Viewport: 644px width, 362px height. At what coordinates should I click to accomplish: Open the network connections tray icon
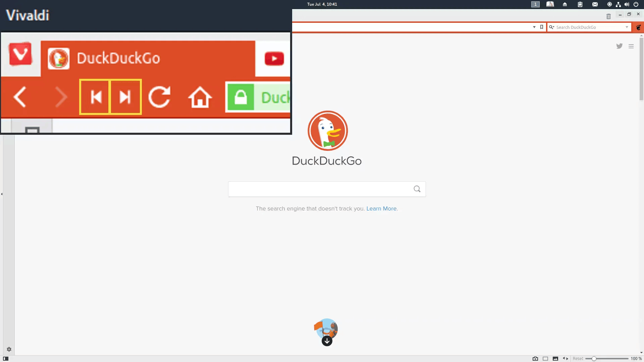click(x=618, y=4)
